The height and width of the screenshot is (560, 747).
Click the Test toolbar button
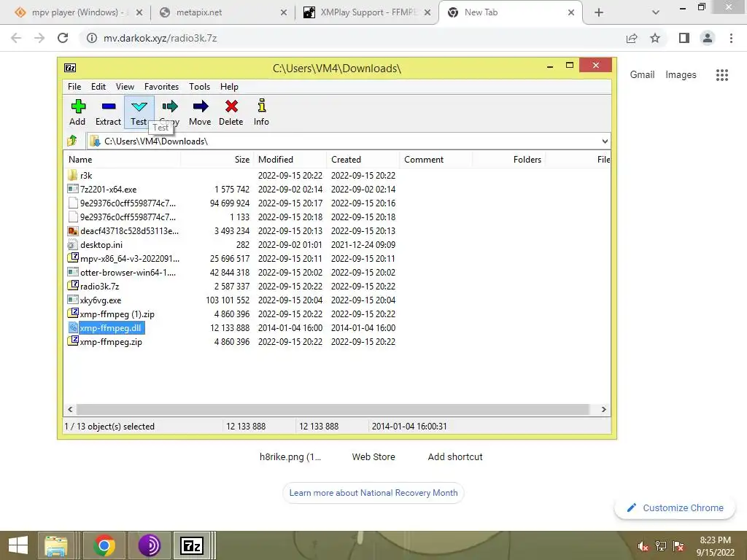pyautogui.click(x=139, y=112)
